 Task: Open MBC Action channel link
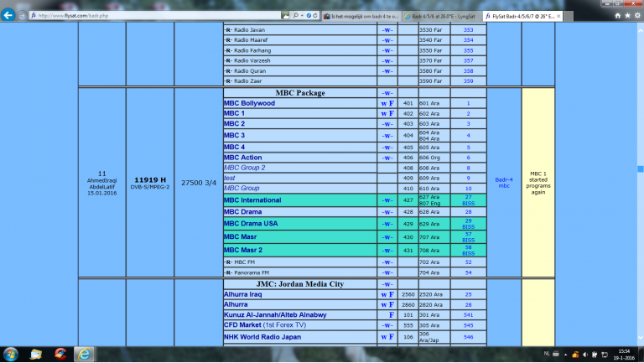click(x=242, y=158)
